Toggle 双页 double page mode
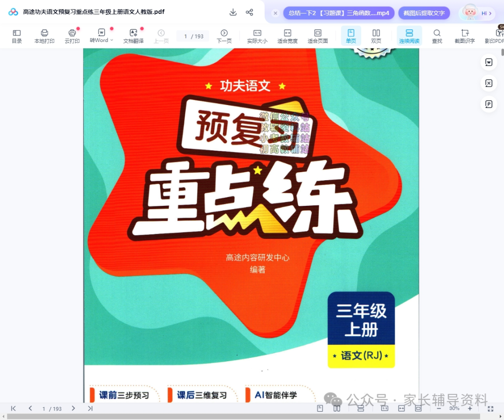The height and width of the screenshot is (420, 504). pos(376,36)
